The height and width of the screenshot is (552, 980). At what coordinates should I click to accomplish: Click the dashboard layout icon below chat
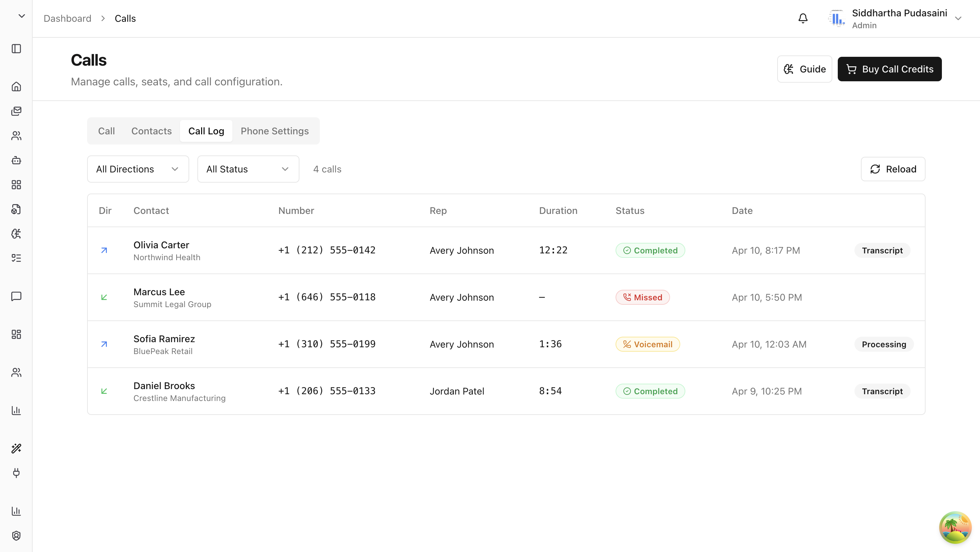[16, 334]
